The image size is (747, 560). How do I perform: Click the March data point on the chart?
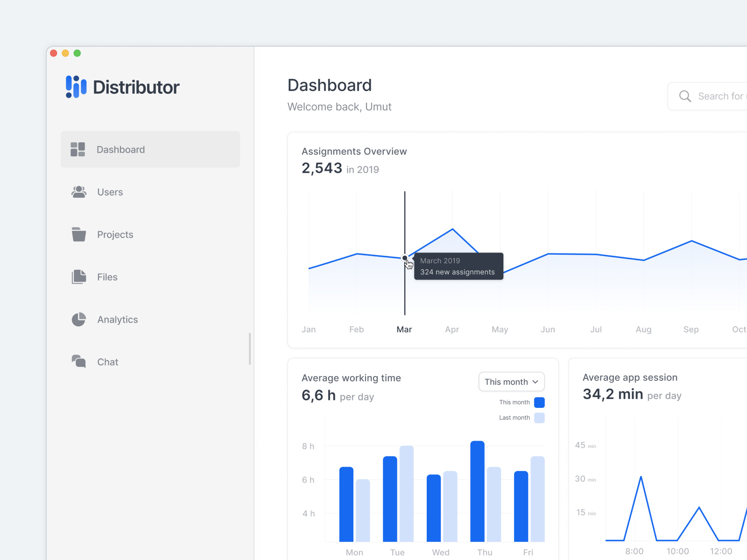404,258
